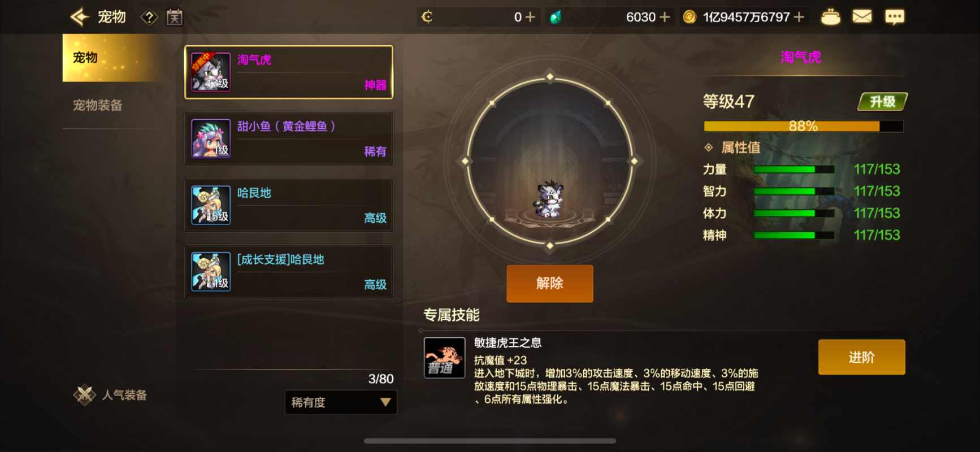This screenshot has height=452, width=980.
Task: Select [成长支援]哈艮地 pet entry
Action: pyautogui.click(x=289, y=272)
